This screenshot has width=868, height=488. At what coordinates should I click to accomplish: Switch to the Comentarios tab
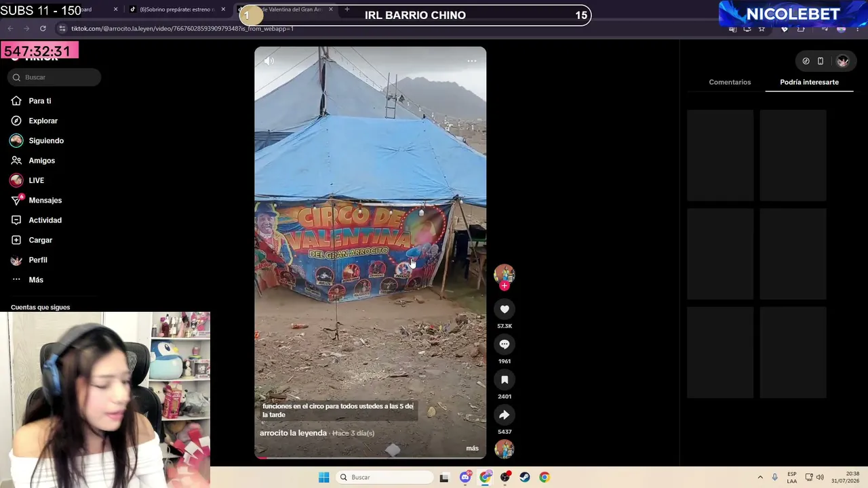730,82
